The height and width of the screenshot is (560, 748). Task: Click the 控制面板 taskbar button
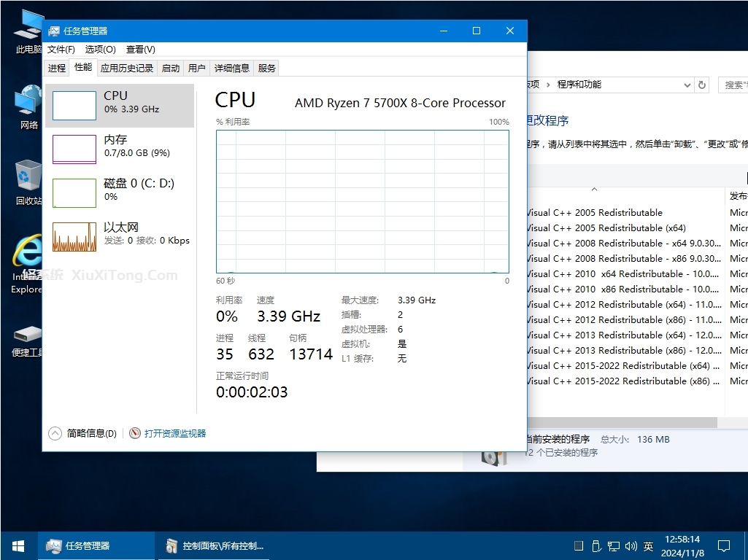pos(215,545)
